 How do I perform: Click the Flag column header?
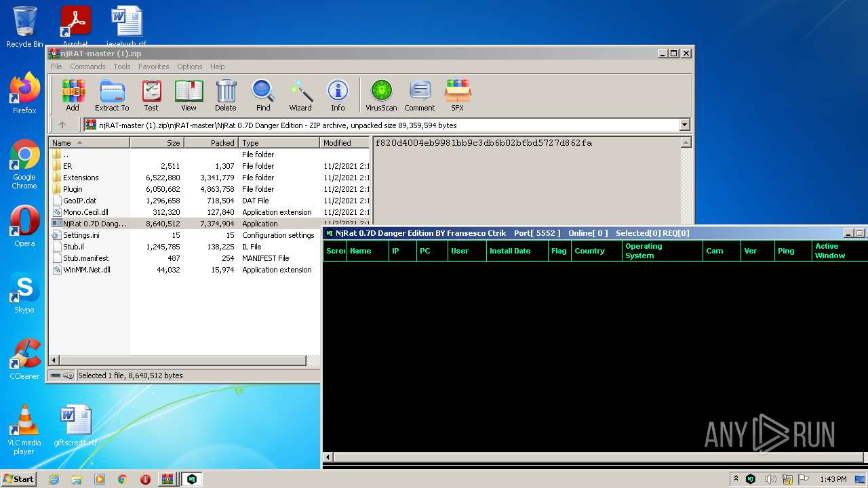[x=559, y=251]
